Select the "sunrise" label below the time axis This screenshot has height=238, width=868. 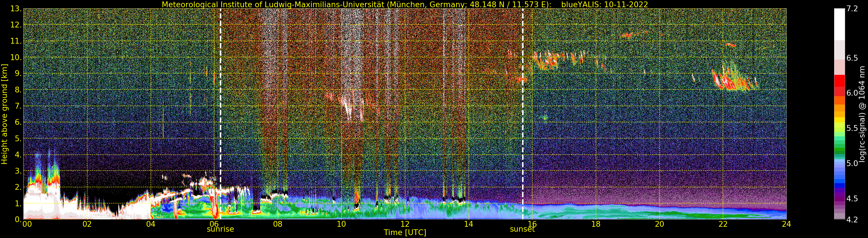point(220,229)
